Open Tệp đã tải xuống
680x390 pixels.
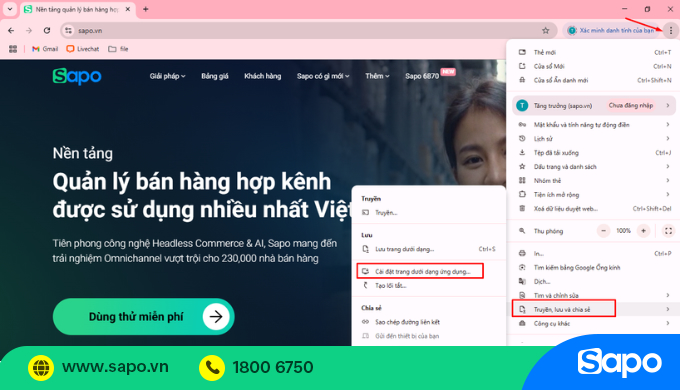click(593, 153)
